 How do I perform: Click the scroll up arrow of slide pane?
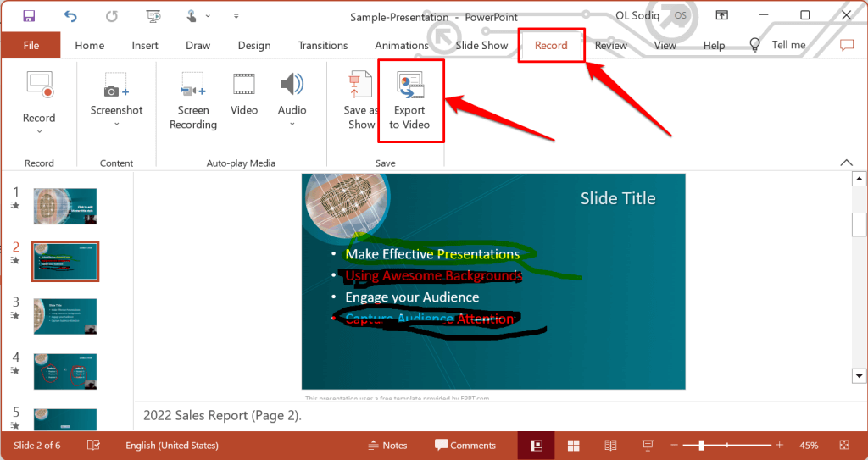pos(860,179)
